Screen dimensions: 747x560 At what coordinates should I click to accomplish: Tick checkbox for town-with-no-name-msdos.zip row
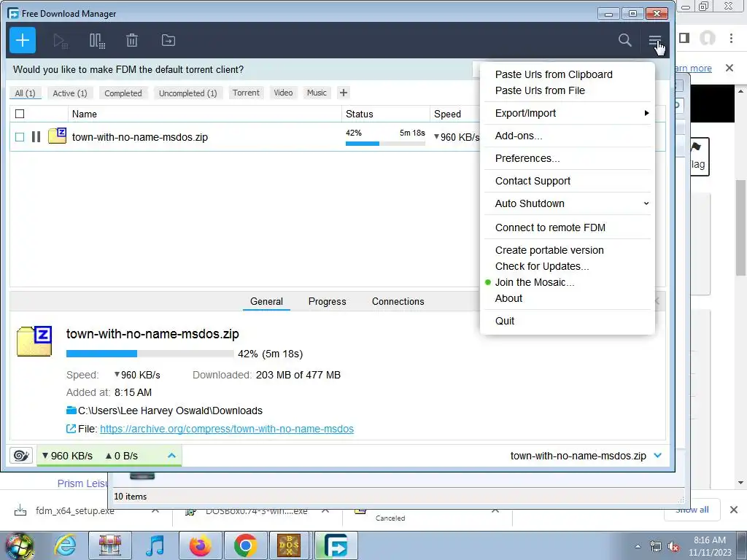[20, 137]
